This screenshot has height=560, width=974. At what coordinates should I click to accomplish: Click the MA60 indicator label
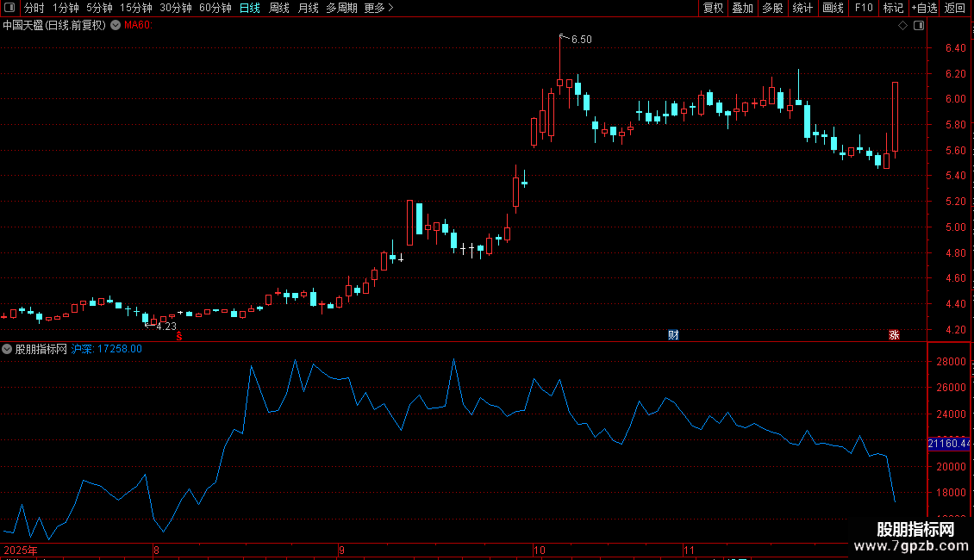(x=138, y=26)
